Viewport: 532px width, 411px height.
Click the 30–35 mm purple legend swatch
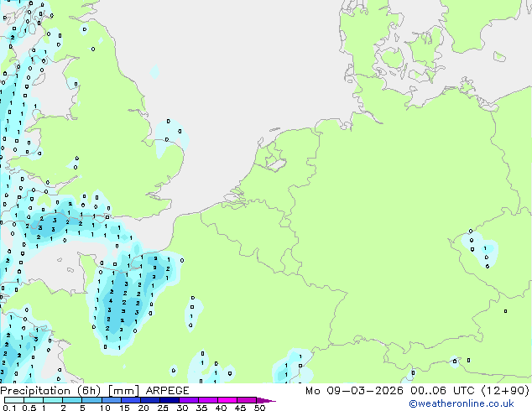click(189, 400)
